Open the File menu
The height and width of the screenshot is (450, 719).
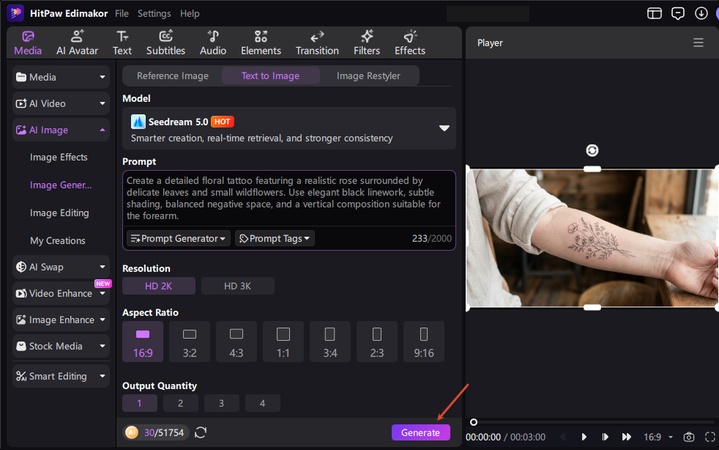click(122, 13)
